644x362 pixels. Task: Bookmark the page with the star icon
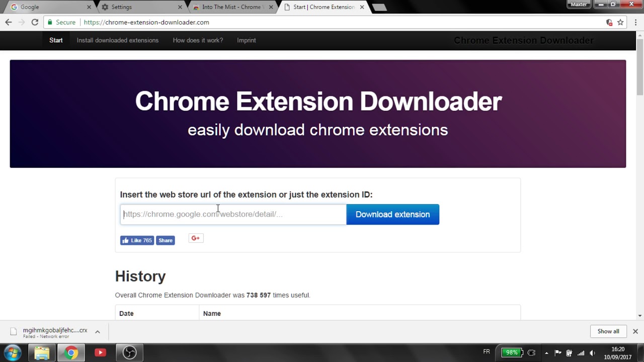pyautogui.click(x=620, y=22)
